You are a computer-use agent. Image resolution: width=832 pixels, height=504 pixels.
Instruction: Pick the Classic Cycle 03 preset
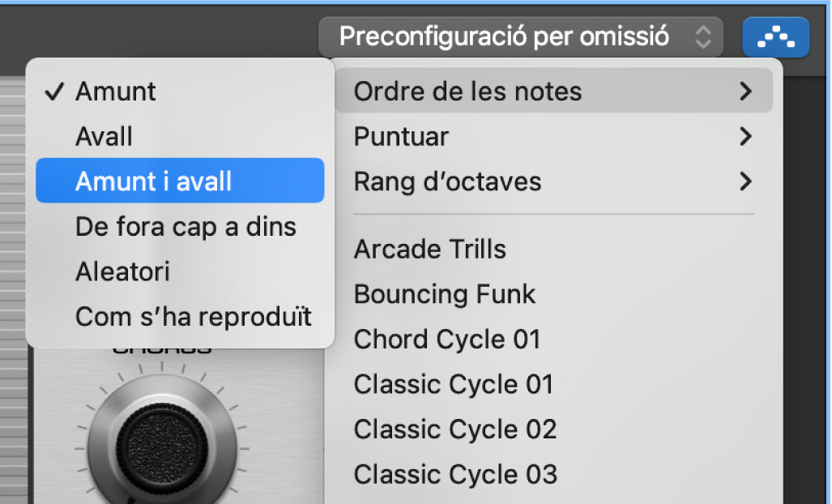[x=455, y=474]
